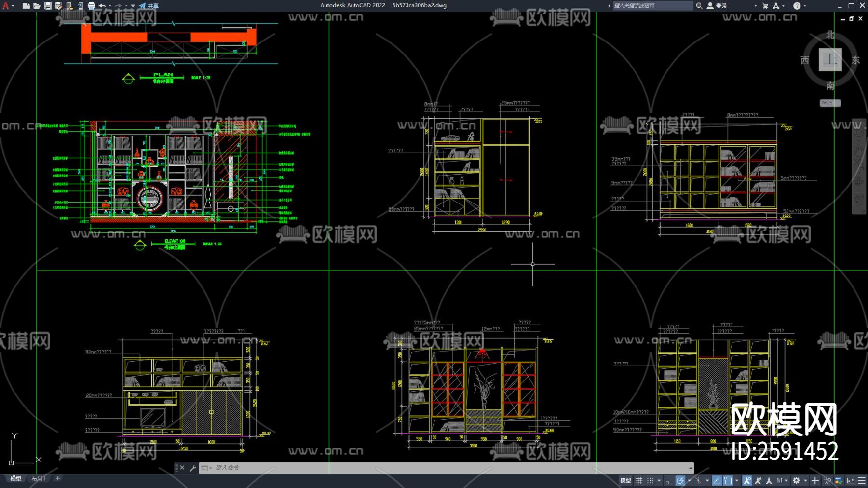The width and height of the screenshot is (868, 488).
Task: Select the 模型 model tab
Action: click(16, 478)
